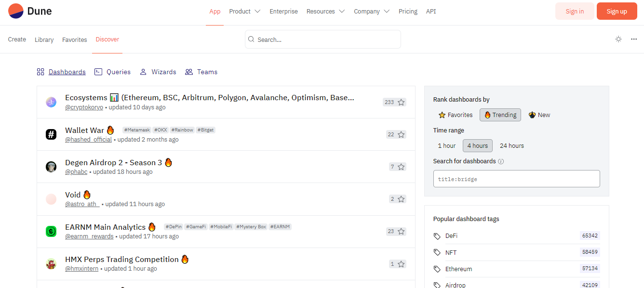This screenshot has width=644, height=288.
Task: Open the Wallet War dashboard title
Action: click(x=90, y=130)
